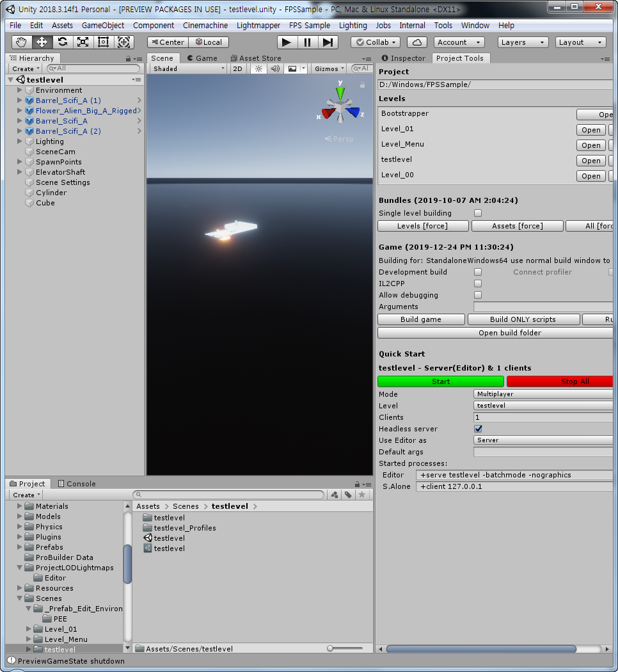The image size is (618, 672).
Task: Switch to the Game tab
Action: click(202, 58)
